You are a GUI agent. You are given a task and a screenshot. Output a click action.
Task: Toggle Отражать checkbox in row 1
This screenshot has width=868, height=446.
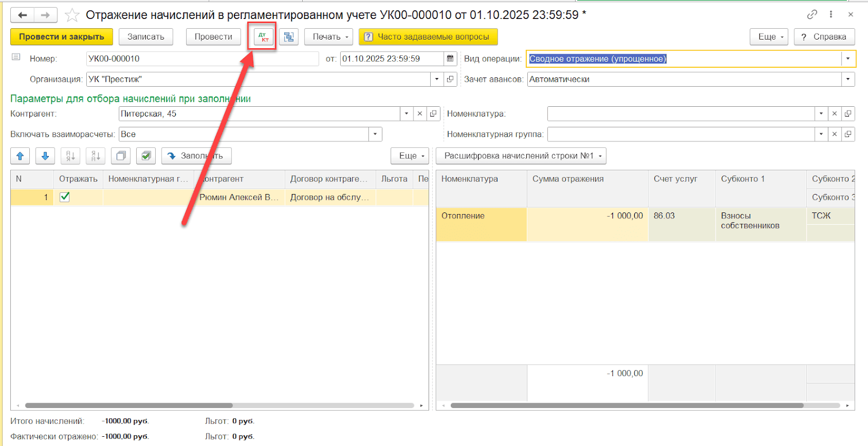65,197
